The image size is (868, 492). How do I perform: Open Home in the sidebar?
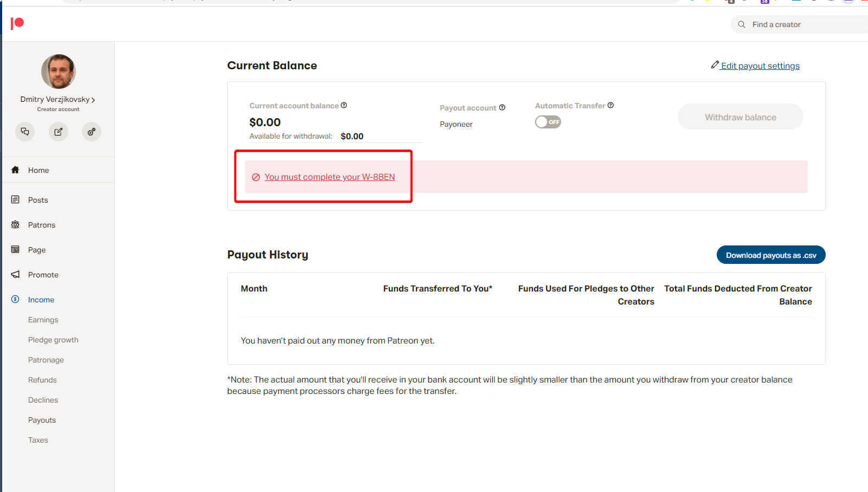38,170
